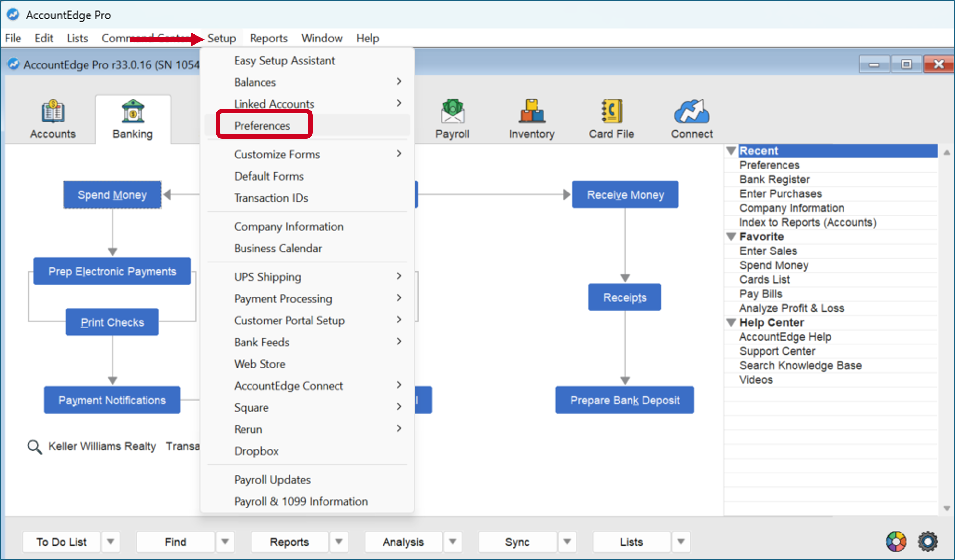The height and width of the screenshot is (560, 955).
Task: Open the Lists menu in menu bar
Action: click(77, 38)
